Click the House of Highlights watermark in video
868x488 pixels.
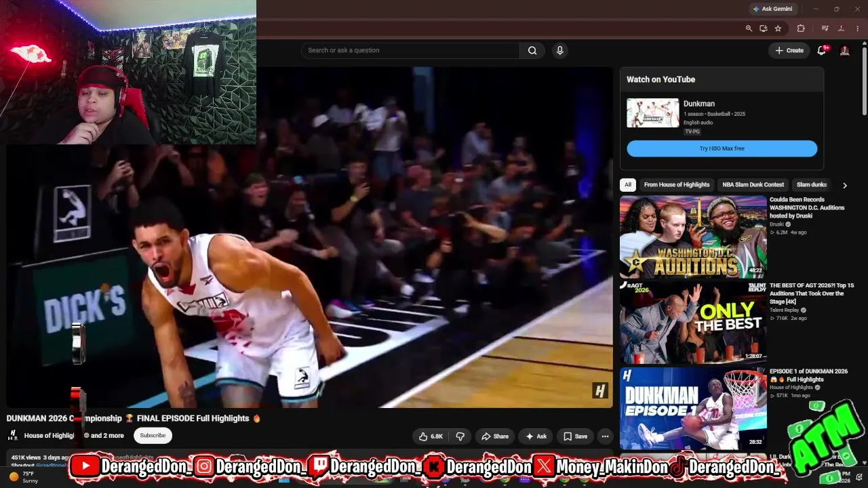point(599,390)
